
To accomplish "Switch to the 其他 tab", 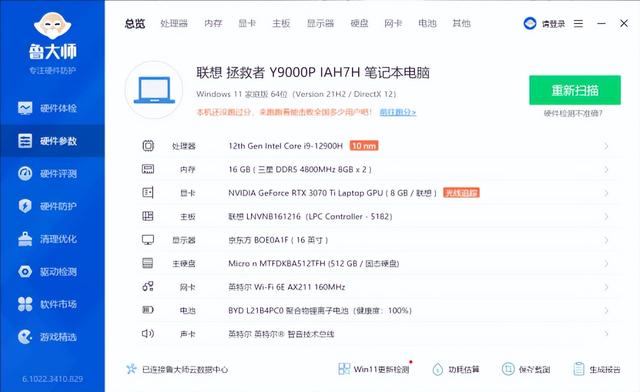I will click(x=462, y=24).
